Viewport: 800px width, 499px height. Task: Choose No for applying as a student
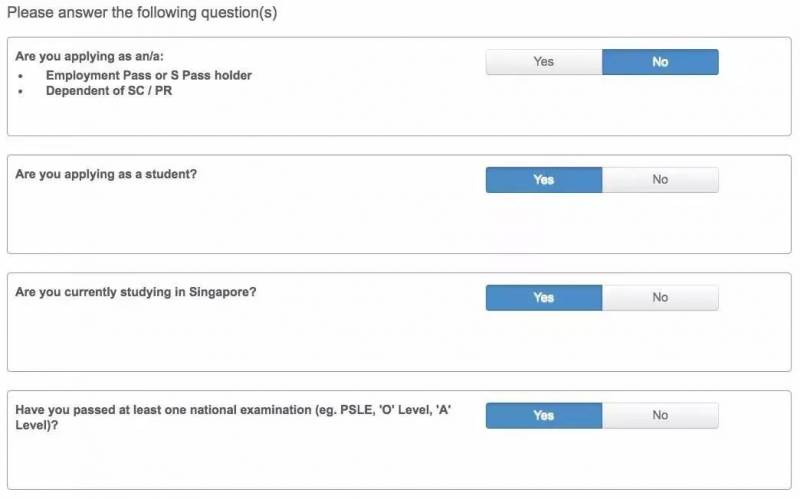[x=660, y=180]
